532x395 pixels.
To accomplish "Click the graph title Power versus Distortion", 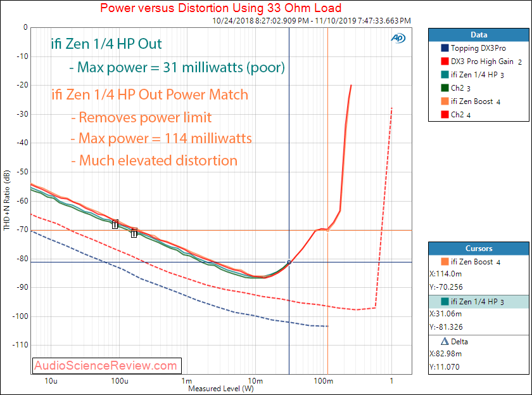I will (x=220, y=8).
